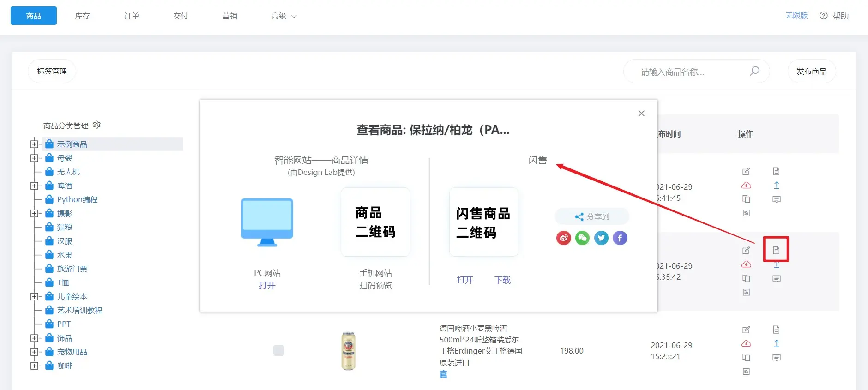Tick the checkbox for Erdinger beer product

coord(278,350)
